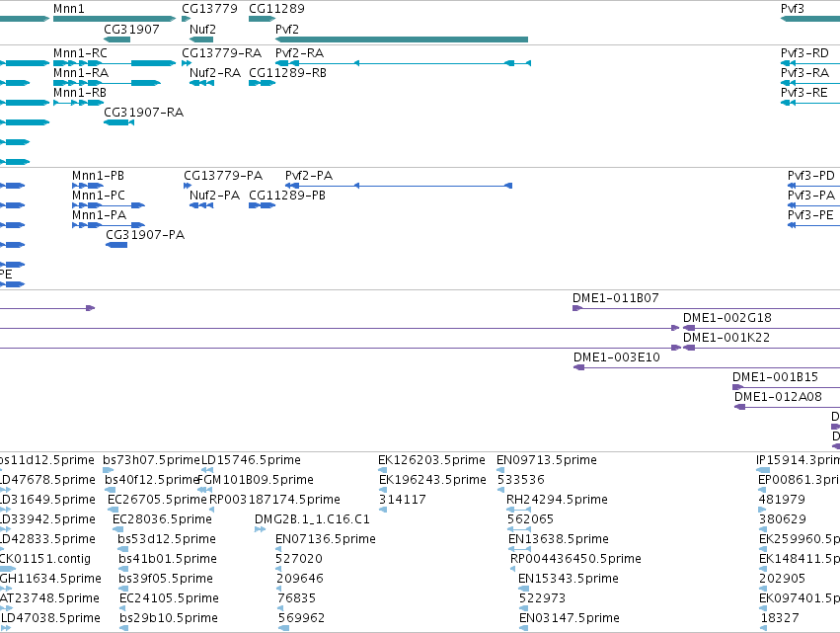Select the CG11289 gene feature
This screenshot has width=840, height=633.
coord(262,19)
